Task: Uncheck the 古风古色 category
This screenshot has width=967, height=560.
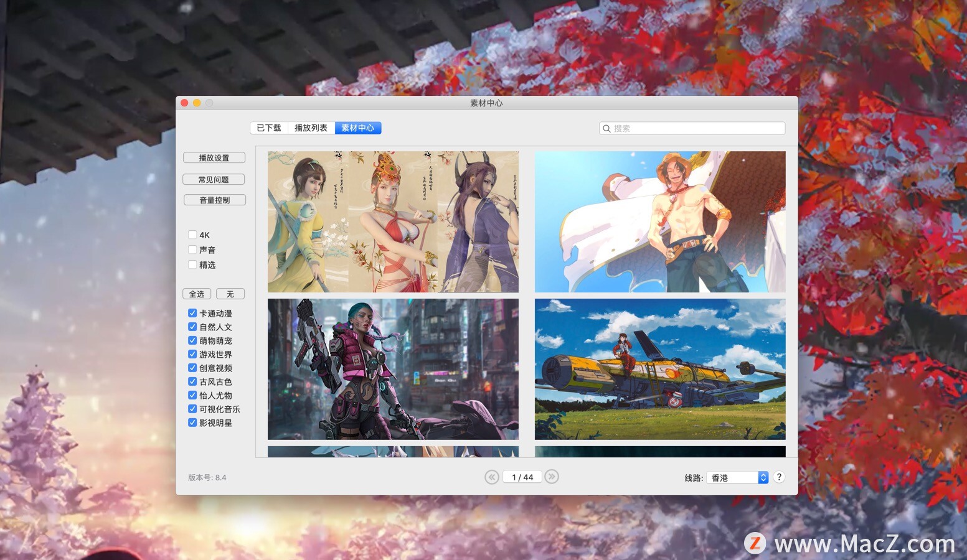Action: click(x=192, y=381)
